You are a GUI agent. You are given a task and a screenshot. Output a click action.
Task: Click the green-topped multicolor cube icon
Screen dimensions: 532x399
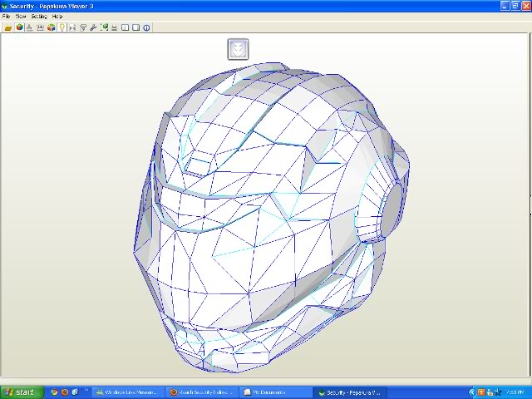[52, 27]
